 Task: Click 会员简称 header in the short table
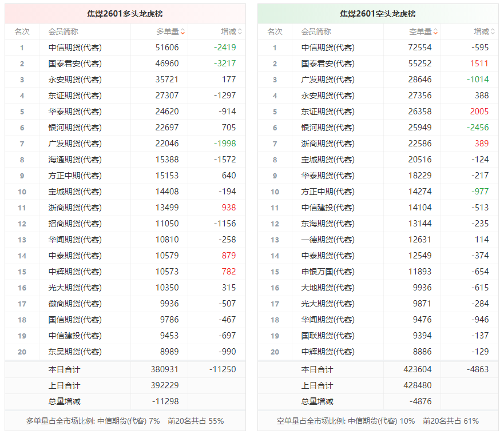pyautogui.click(x=316, y=31)
